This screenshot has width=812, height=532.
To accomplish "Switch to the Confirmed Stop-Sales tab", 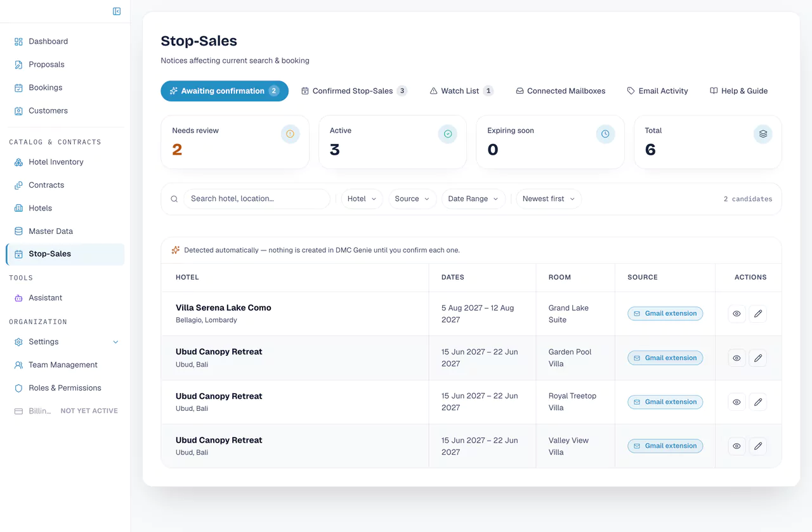I will click(x=354, y=91).
